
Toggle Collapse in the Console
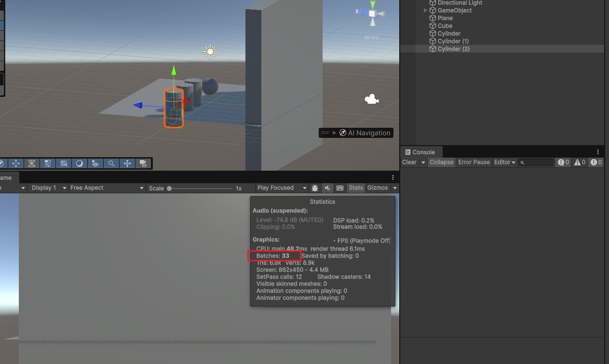[441, 162]
